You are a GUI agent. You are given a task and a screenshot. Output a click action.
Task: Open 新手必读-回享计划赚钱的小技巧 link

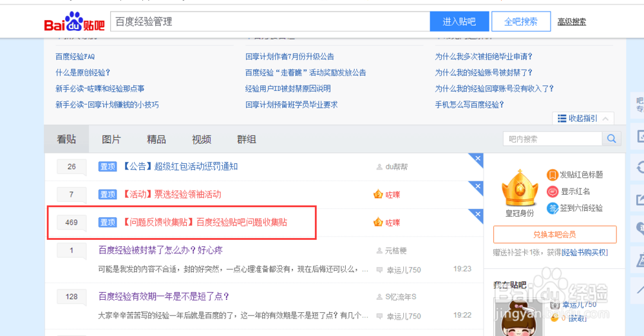pos(107,105)
